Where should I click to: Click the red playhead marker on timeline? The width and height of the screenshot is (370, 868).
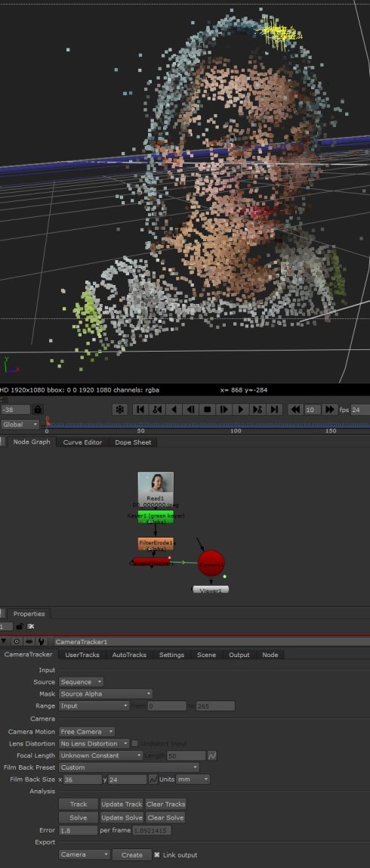pos(48,420)
